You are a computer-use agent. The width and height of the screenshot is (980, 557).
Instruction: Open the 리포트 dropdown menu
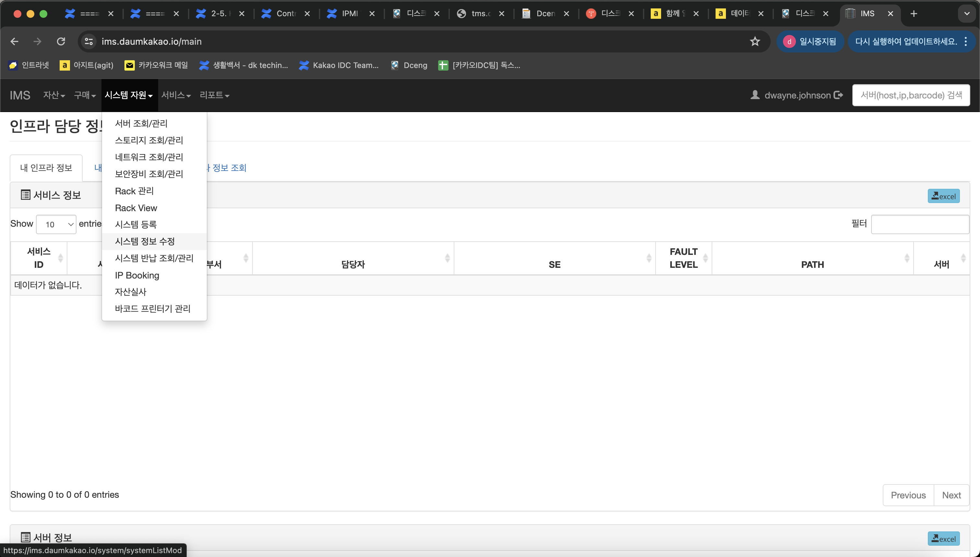click(215, 95)
